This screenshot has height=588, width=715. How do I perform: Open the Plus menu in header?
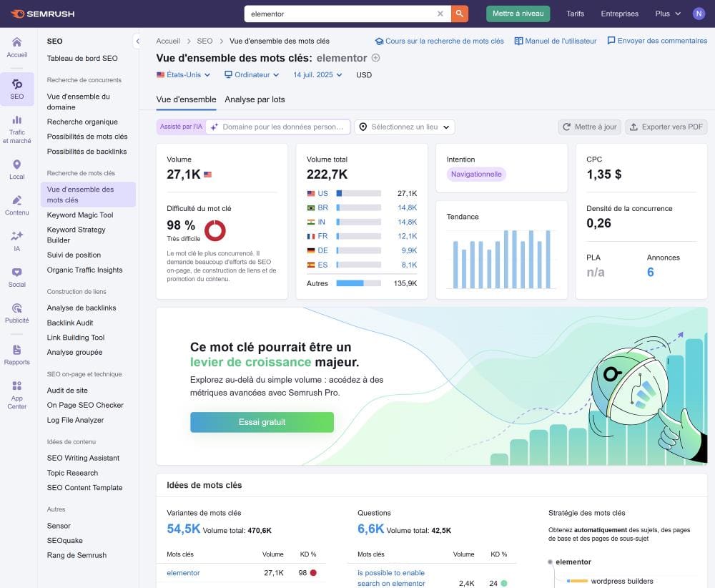pyautogui.click(x=668, y=14)
